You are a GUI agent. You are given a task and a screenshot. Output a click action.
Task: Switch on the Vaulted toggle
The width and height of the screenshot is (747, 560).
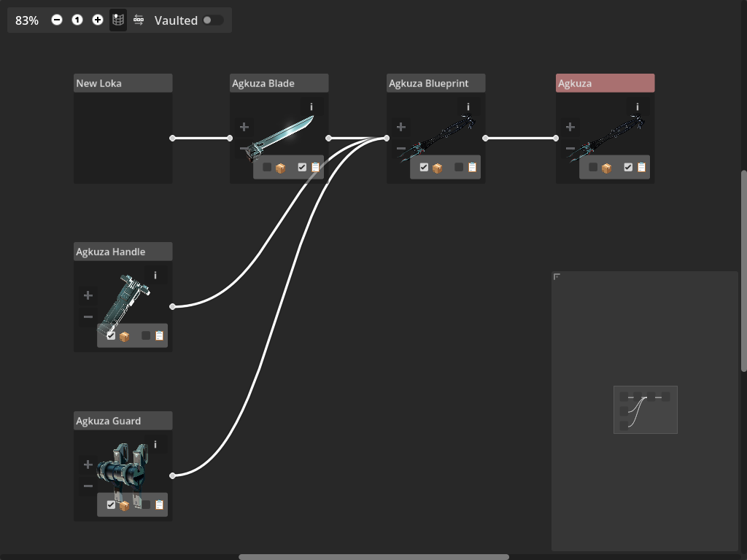point(213,20)
